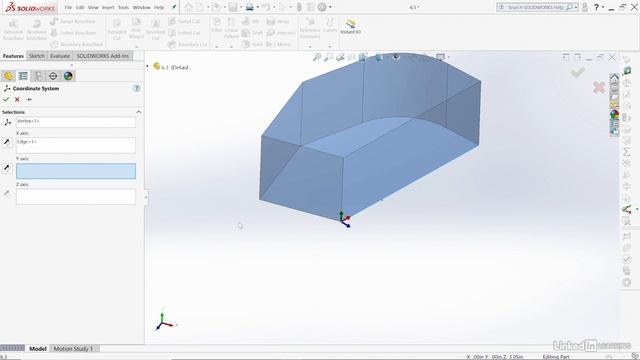Click Zoom to Fit in heads-up toolbar
This screenshot has width=640, height=360.
[317, 57]
